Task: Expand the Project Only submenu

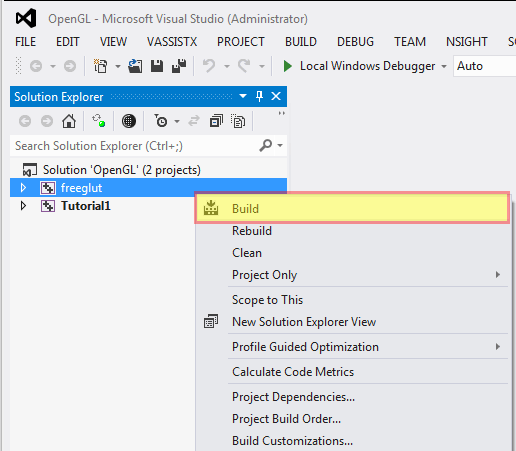Action: point(498,275)
